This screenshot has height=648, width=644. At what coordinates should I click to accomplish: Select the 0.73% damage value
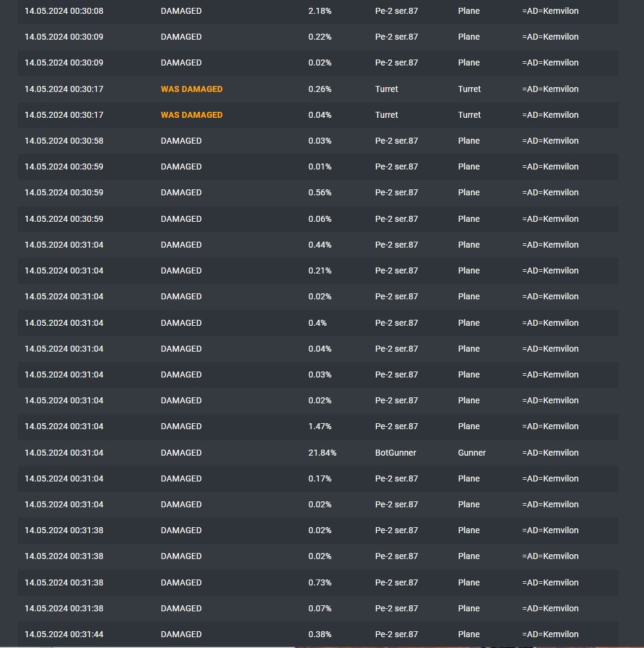point(319,582)
